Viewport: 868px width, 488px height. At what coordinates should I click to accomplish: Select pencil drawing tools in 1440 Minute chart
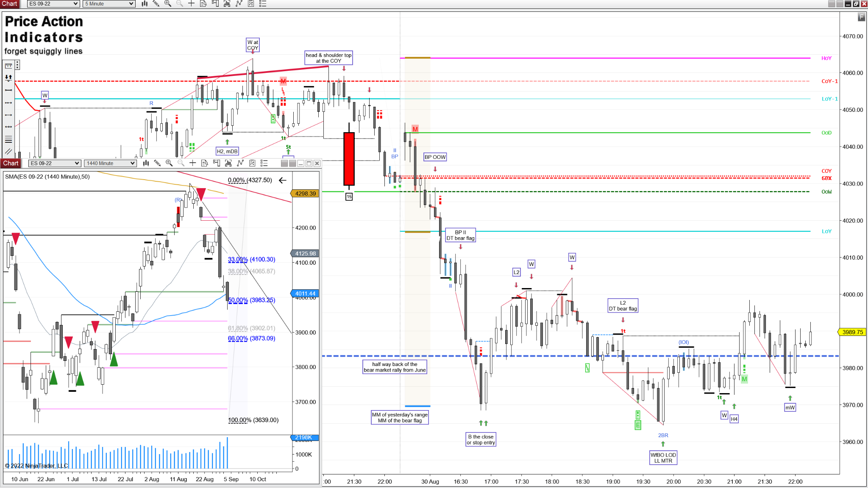(157, 163)
